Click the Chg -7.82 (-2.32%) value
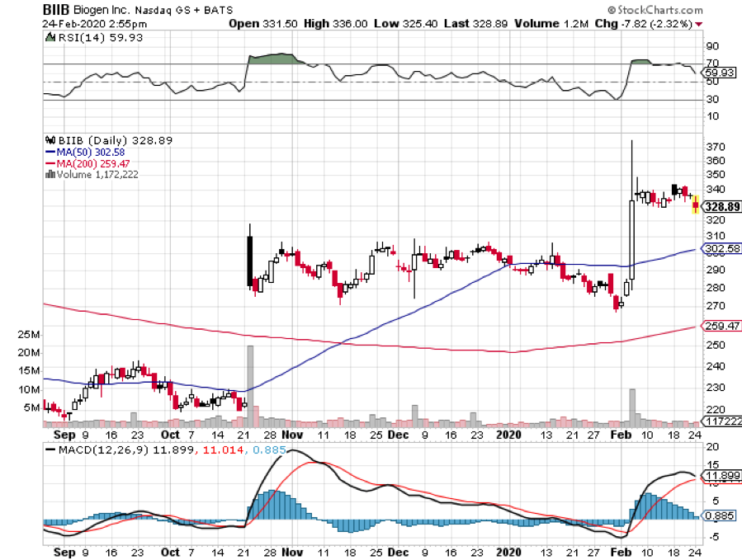This screenshot has height=560, width=742. (644, 24)
